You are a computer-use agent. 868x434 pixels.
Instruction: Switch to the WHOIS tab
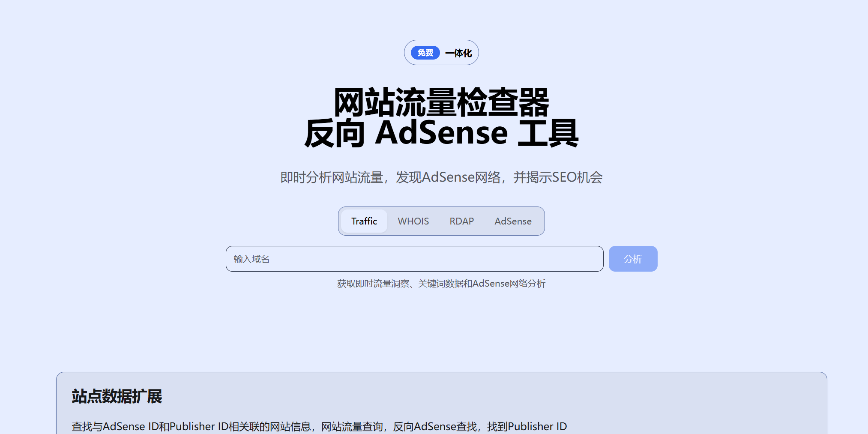point(413,221)
